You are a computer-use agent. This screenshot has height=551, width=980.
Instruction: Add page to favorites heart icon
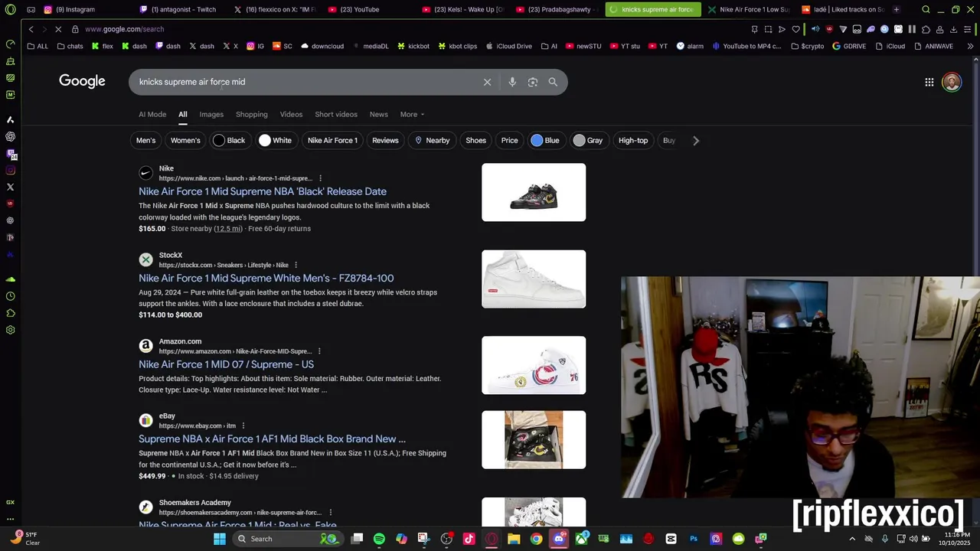[x=795, y=29]
